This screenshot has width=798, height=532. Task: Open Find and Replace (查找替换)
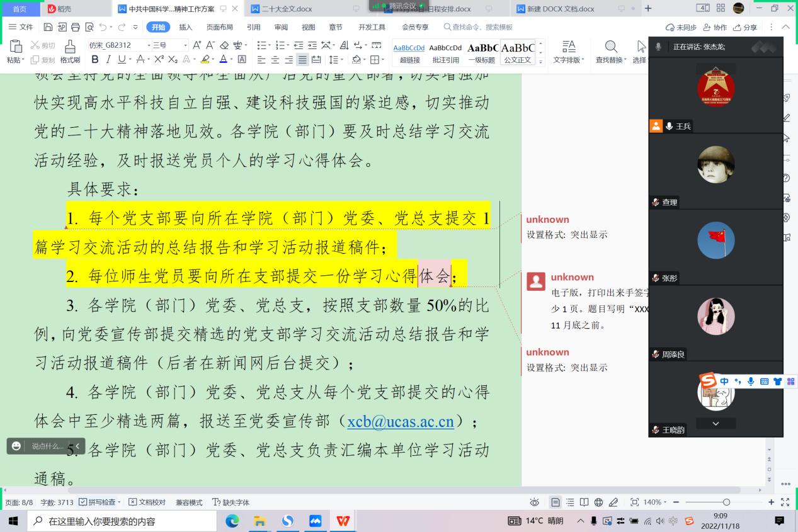point(610,52)
